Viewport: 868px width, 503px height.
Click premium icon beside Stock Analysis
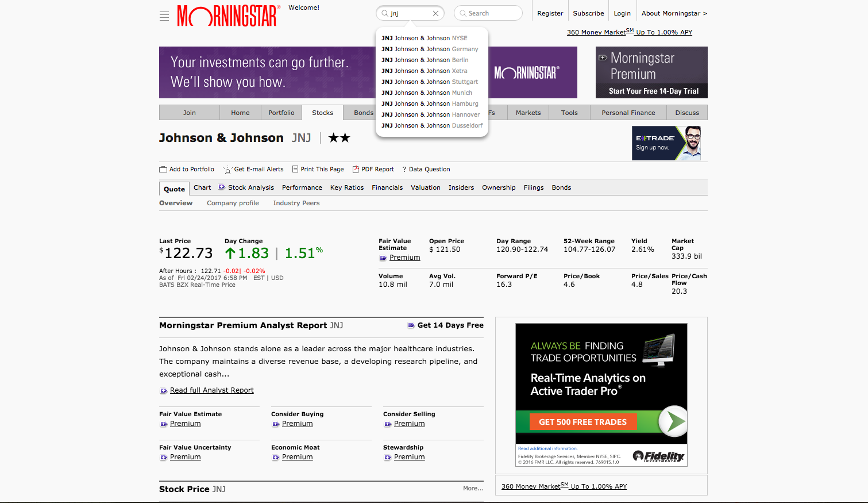(x=222, y=187)
